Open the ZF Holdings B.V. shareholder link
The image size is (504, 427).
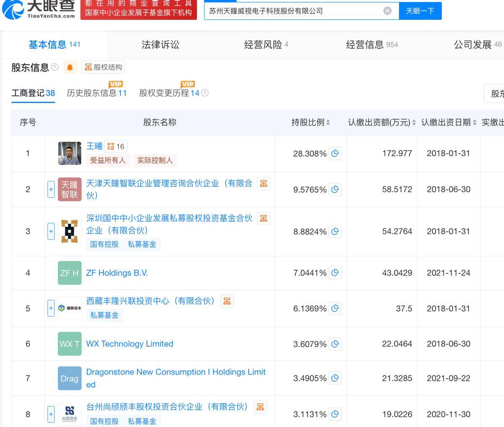[117, 272]
